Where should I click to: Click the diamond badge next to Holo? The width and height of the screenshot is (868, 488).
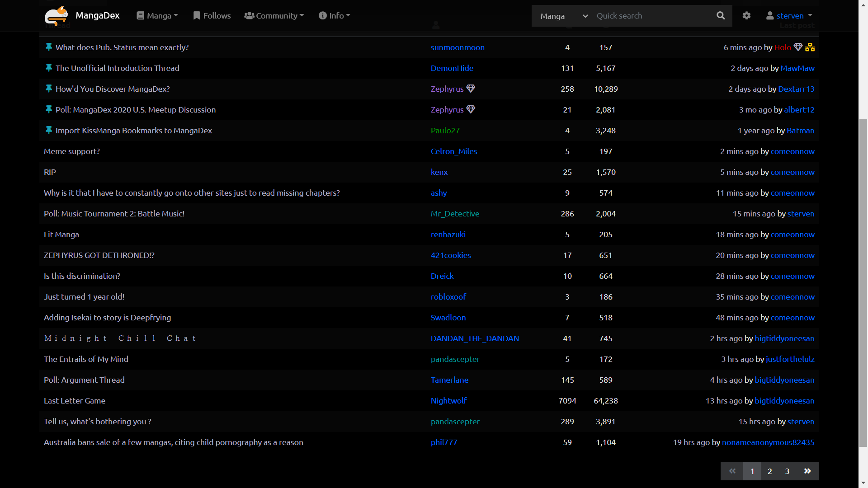click(798, 47)
